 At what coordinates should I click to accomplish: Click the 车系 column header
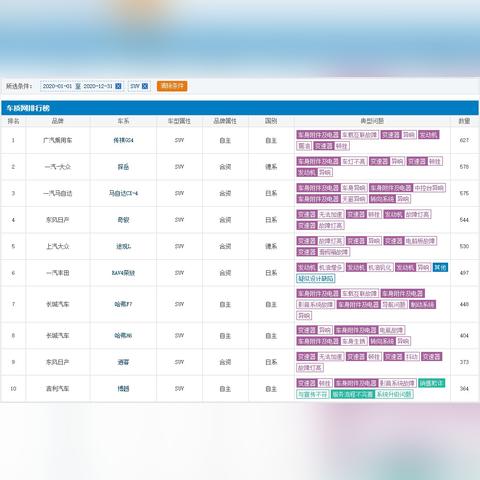[x=123, y=121]
